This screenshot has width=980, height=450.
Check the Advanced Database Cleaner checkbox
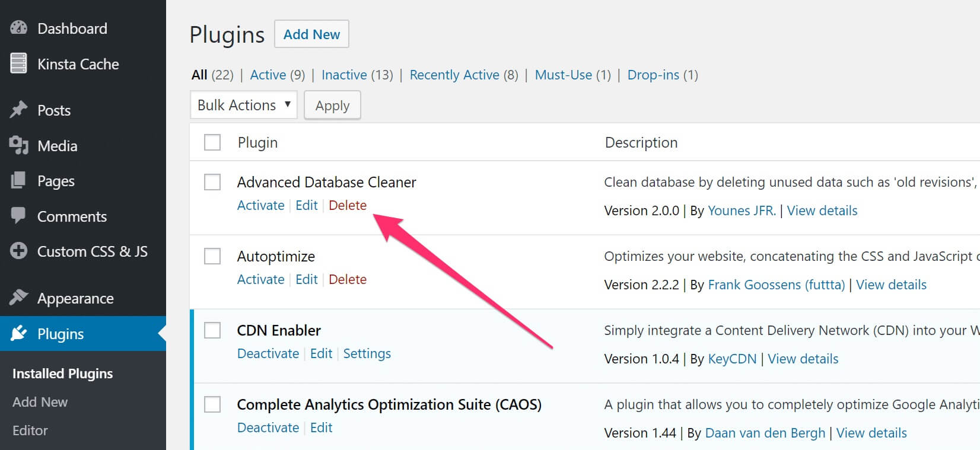click(212, 182)
